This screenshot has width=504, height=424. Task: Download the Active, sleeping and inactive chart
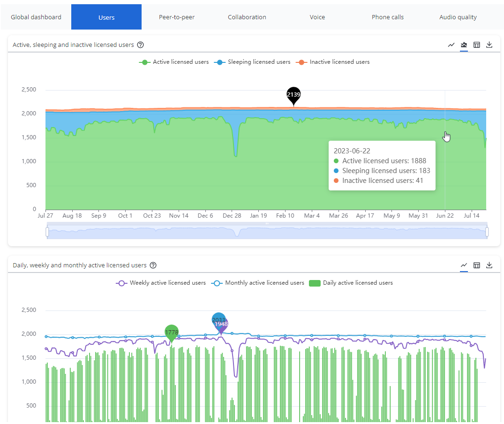click(x=489, y=45)
